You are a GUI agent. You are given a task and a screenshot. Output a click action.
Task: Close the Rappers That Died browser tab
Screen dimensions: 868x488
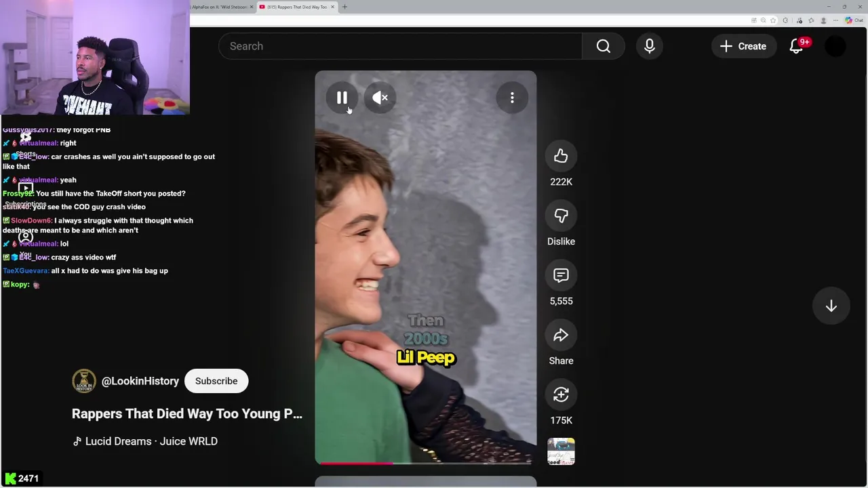(332, 7)
